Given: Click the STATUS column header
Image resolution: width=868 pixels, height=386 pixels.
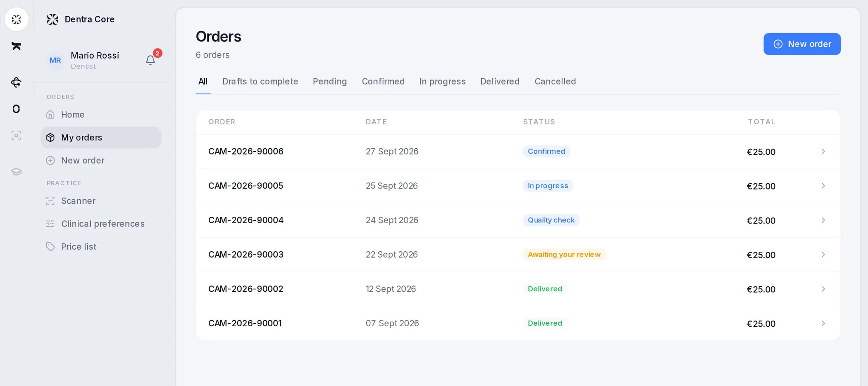Looking at the screenshot, I should point(539,122).
